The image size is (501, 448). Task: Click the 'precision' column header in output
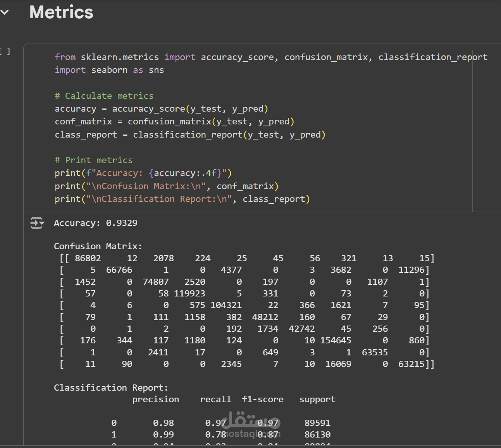click(x=155, y=400)
